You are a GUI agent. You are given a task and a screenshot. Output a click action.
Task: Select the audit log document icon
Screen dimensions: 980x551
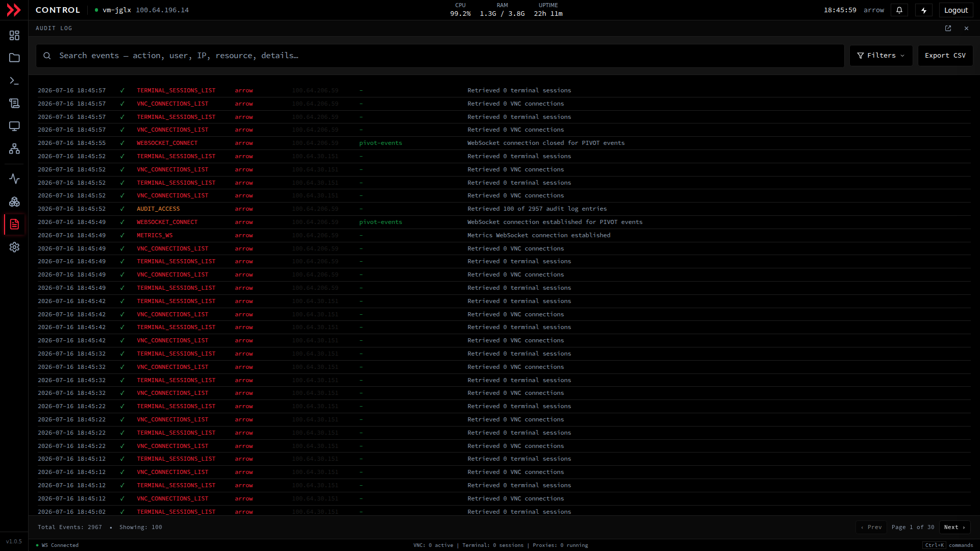pos(14,224)
